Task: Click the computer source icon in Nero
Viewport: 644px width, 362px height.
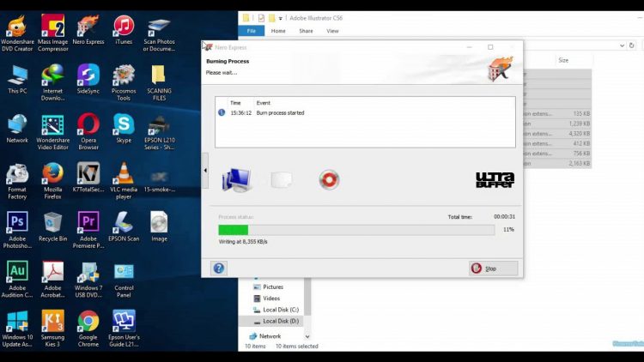Action: click(237, 180)
